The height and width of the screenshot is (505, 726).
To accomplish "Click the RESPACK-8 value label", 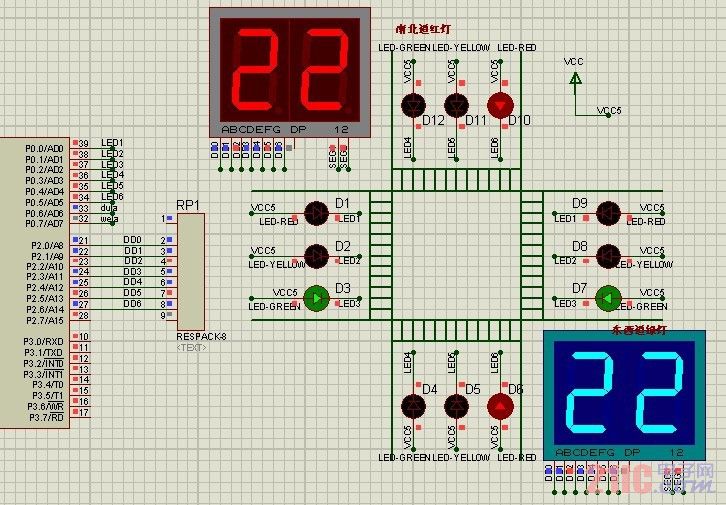I will [201, 337].
